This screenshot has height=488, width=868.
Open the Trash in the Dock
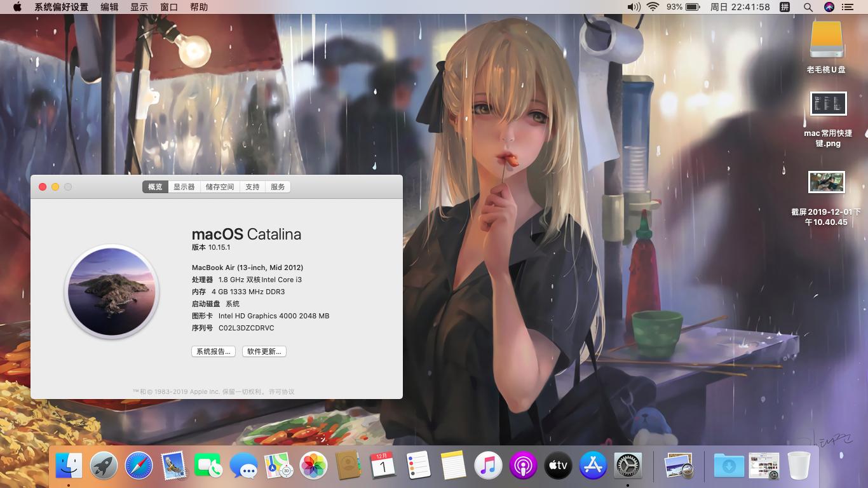coord(799,466)
